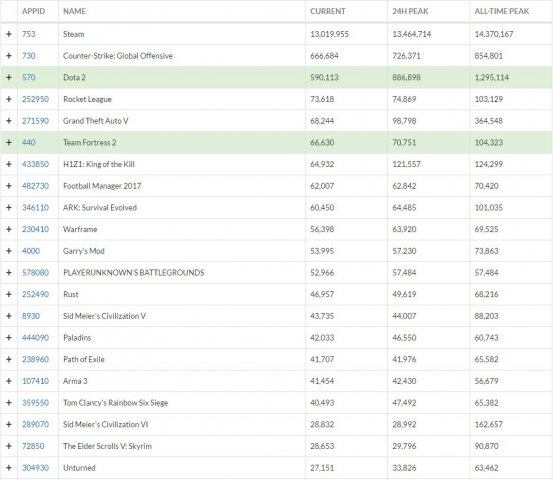Expand the Rust row plus icon
This screenshot has height=480, width=553.
tap(9, 294)
